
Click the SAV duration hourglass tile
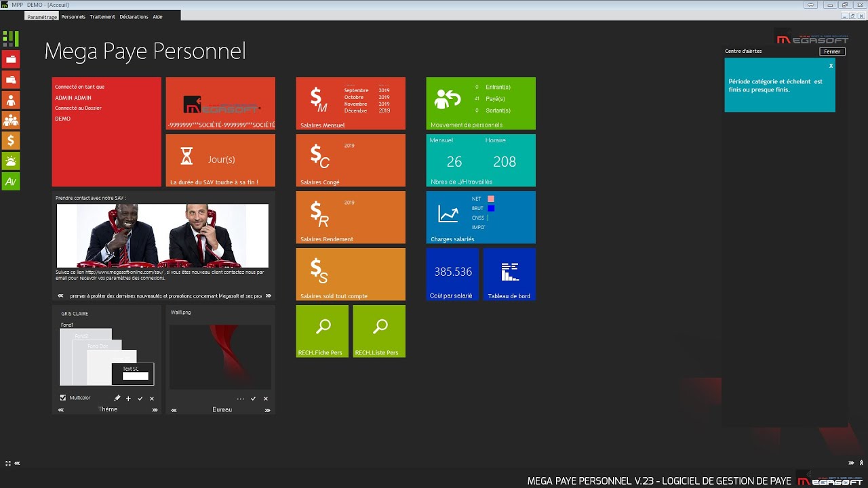(x=220, y=160)
